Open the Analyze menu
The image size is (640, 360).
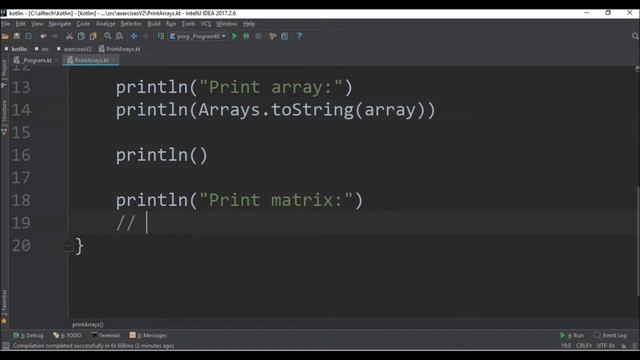tap(105, 24)
